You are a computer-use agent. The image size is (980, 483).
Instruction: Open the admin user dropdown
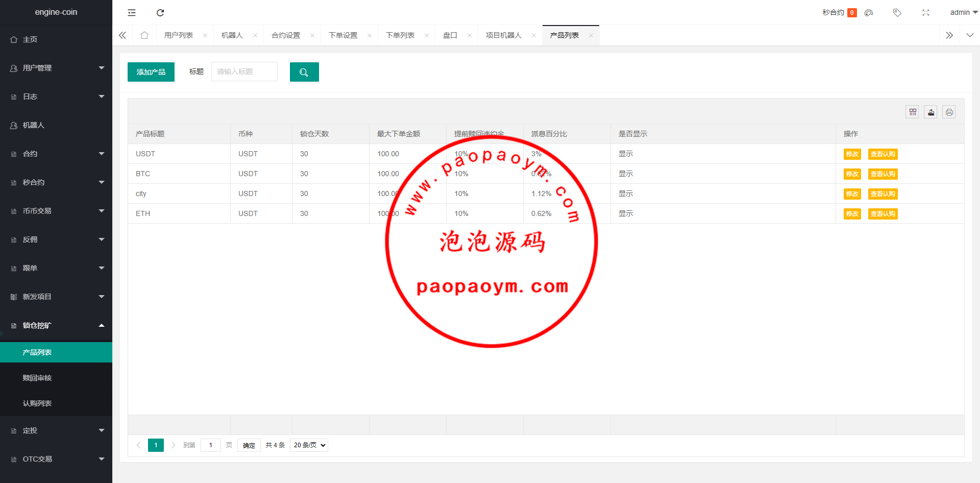coord(964,13)
